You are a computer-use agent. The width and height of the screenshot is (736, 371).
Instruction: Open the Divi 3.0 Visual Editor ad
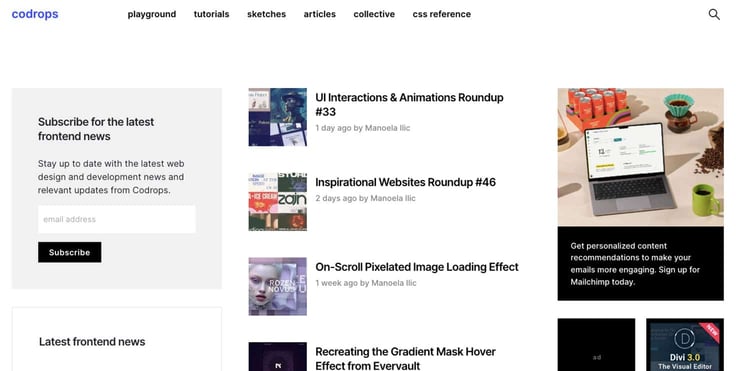point(685,345)
